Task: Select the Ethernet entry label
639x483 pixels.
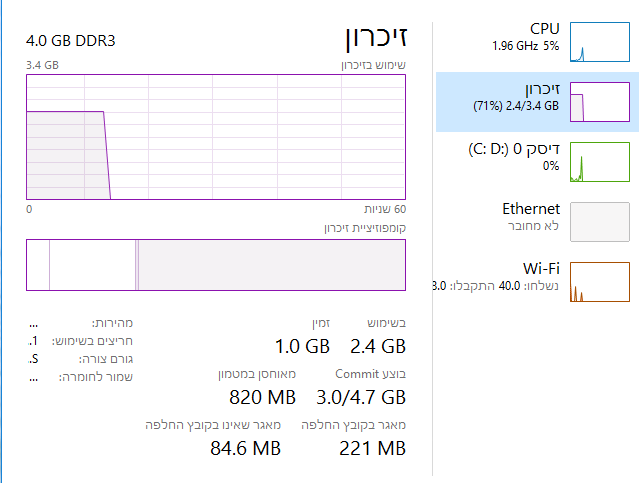Action: 530,208
